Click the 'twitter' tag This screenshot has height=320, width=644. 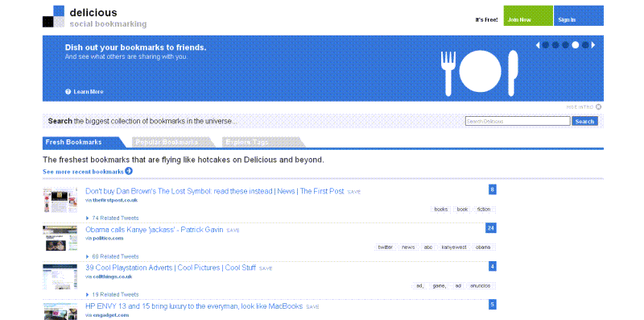click(x=386, y=247)
